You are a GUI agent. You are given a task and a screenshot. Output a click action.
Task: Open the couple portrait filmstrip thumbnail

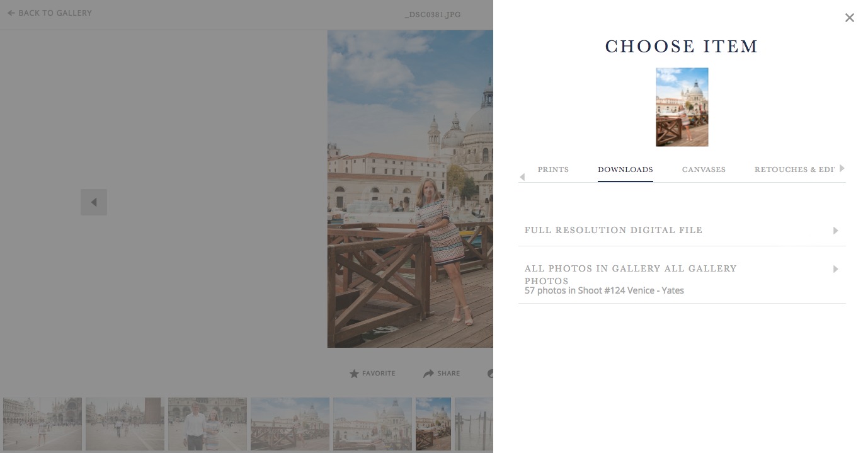click(207, 424)
